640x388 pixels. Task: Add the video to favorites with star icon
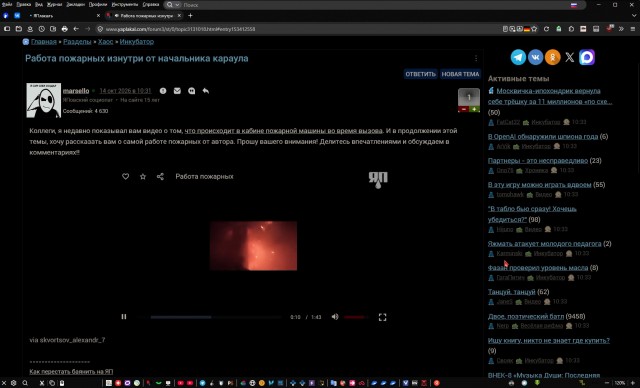point(143,176)
